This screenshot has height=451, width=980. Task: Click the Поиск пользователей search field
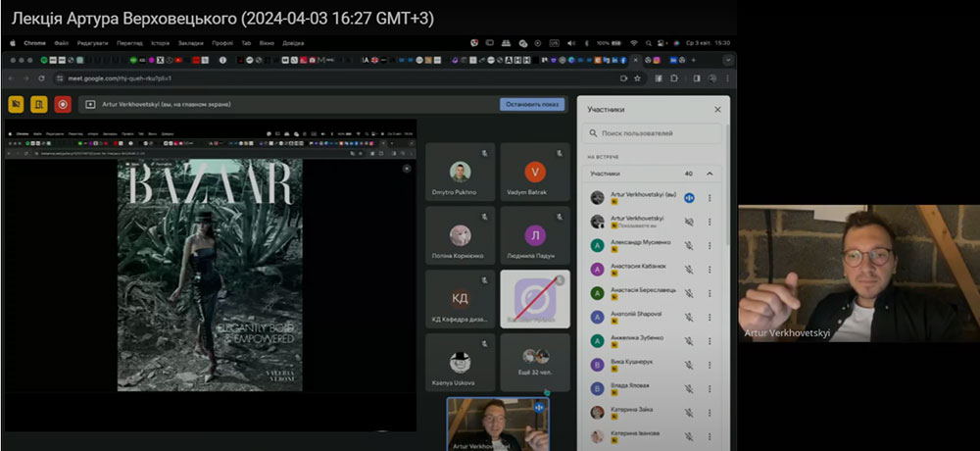652,133
